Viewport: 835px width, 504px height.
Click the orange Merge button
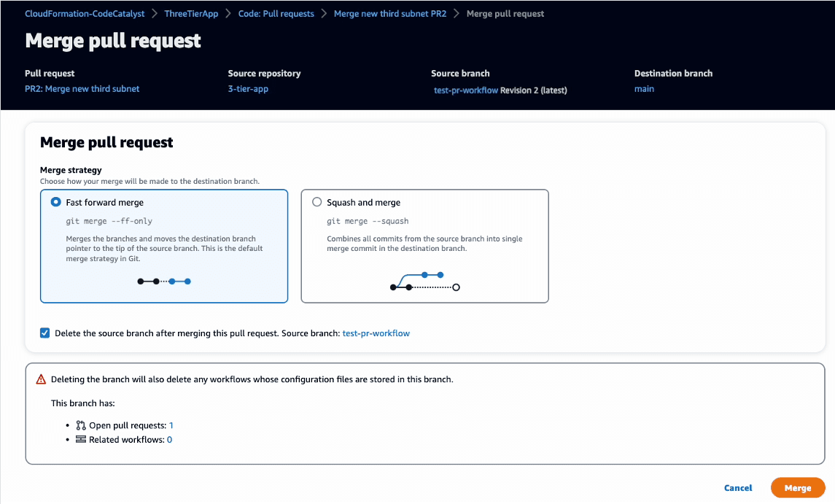798,487
